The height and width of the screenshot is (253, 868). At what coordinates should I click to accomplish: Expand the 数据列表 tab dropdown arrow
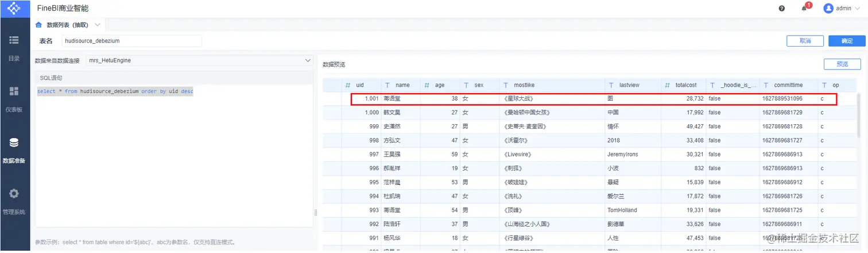point(97,25)
